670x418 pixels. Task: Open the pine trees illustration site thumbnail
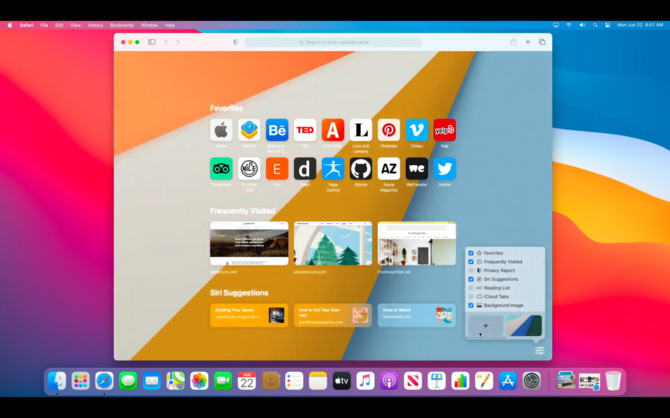click(333, 243)
